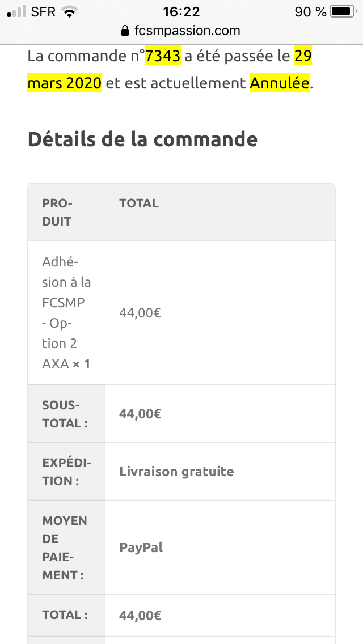Tap the EXPÉDITION row label
Screen dimensions: 363x644
click(66, 472)
